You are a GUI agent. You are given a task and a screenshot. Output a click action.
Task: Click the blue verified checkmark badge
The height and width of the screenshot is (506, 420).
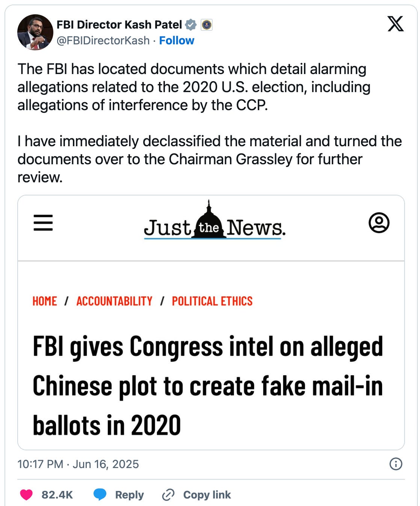[191, 25]
